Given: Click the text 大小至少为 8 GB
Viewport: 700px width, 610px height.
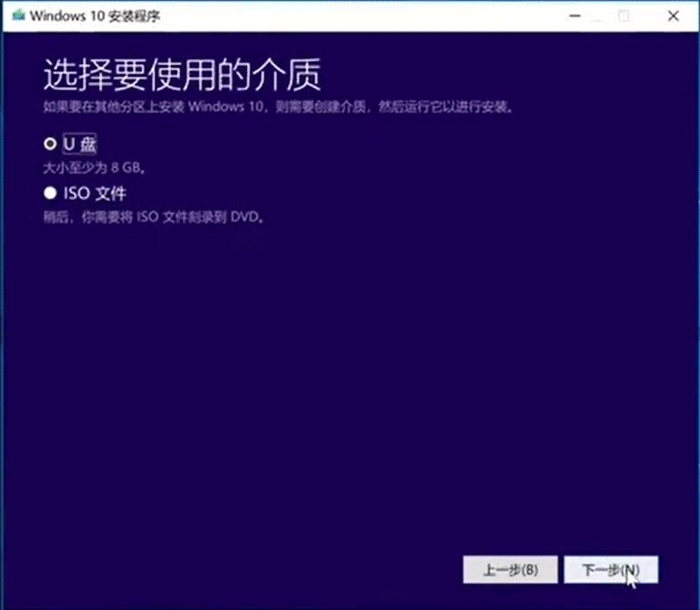Looking at the screenshot, I should (95, 168).
